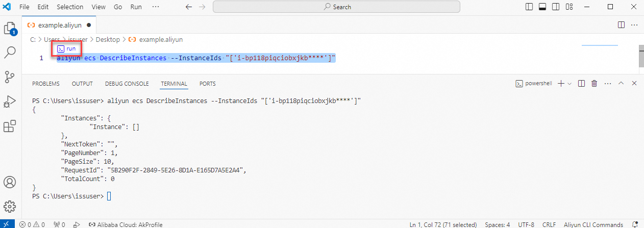Viewport: 644px width, 228px height.
Task: Open the Extensions view
Action: [x=10, y=126]
